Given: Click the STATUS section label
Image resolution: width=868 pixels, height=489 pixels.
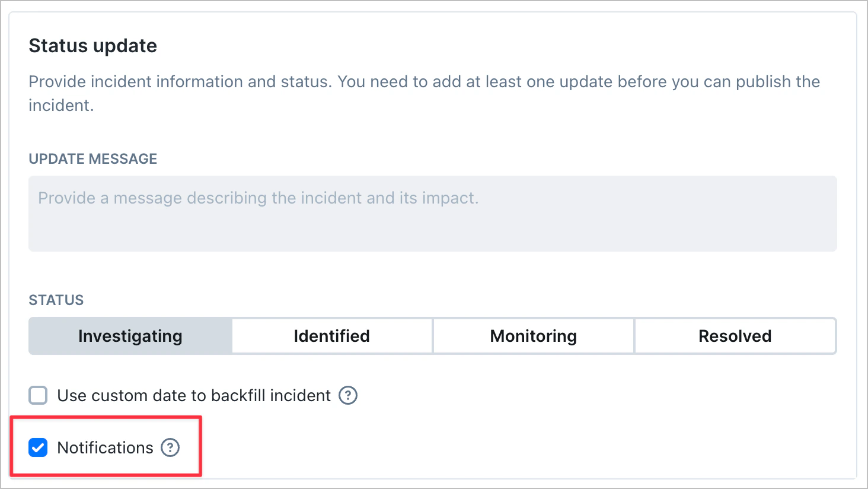Looking at the screenshot, I should point(56,300).
